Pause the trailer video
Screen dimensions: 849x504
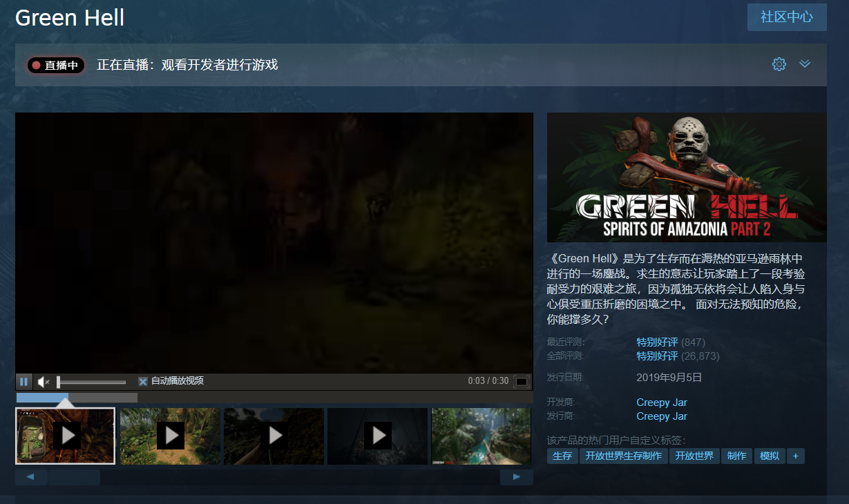pyautogui.click(x=24, y=381)
